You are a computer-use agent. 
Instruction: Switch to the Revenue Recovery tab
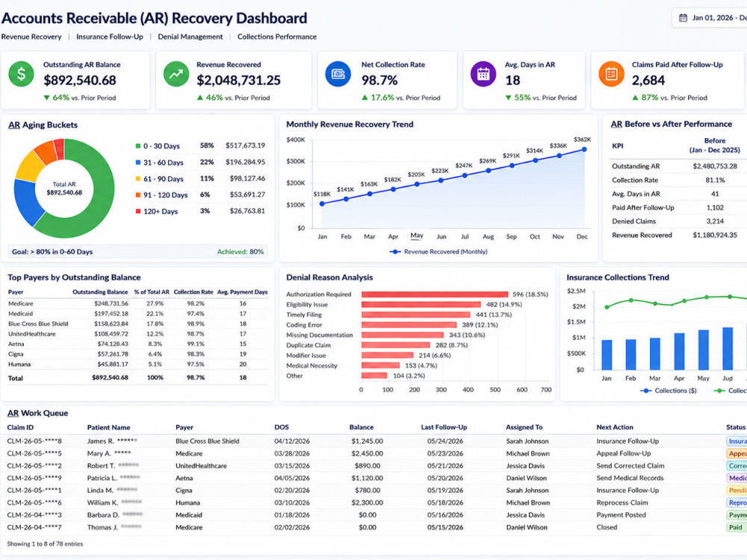pos(31,37)
